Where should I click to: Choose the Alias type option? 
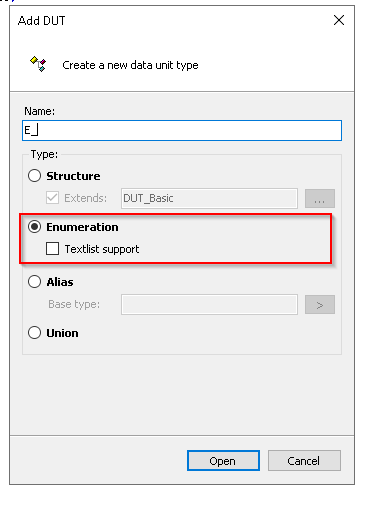(34, 282)
